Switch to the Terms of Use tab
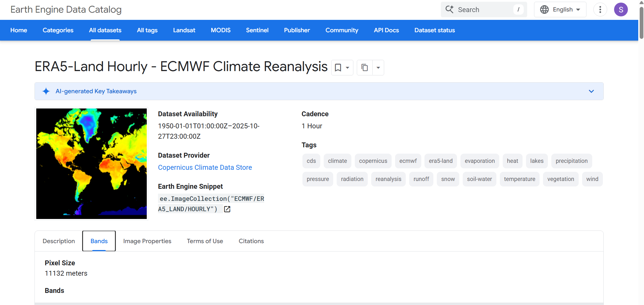The height and width of the screenshot is (305, 644). tap(205, 241)
